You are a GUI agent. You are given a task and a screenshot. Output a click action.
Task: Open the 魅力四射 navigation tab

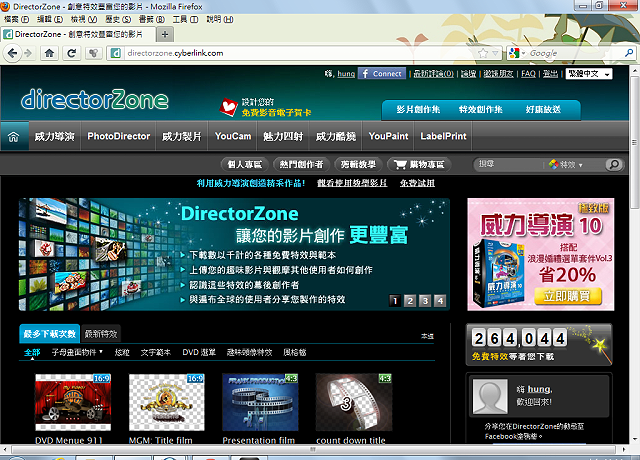click(283, 136)
